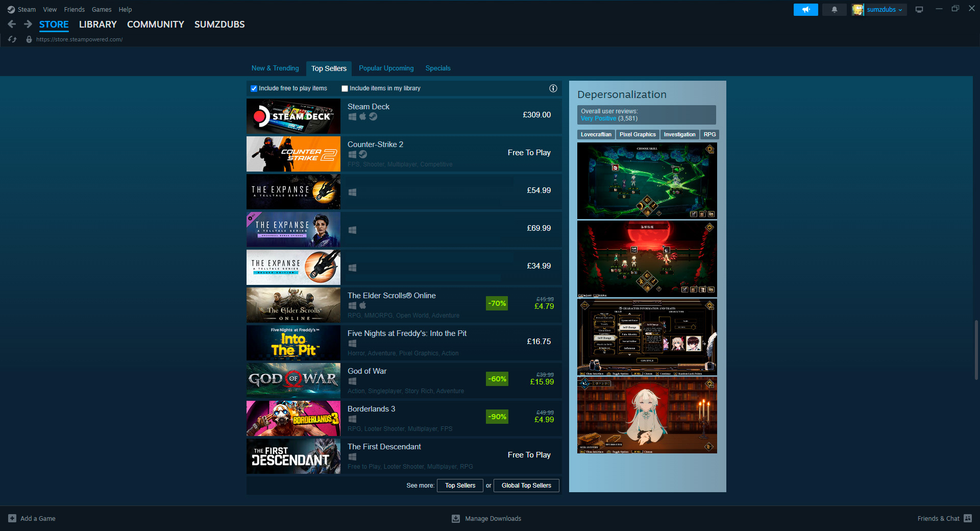Click the -60% discount badge for God of War
Image resolution: width=980 pixels, height=531 pixels.
pyautogui.click(x=497, y=379)
